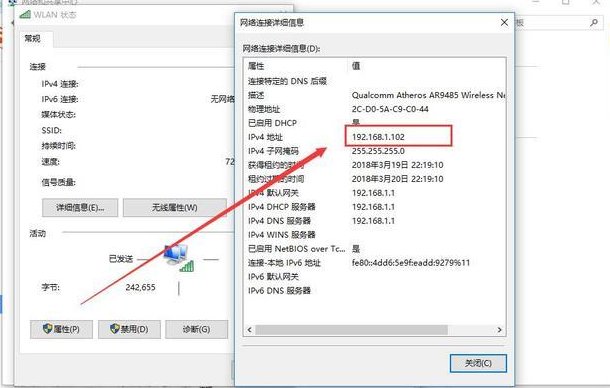Viewport: 610px width, 388px height.
Task: Select the 连接特定的 DNS 后缀 row
Action: click(375, 81)
